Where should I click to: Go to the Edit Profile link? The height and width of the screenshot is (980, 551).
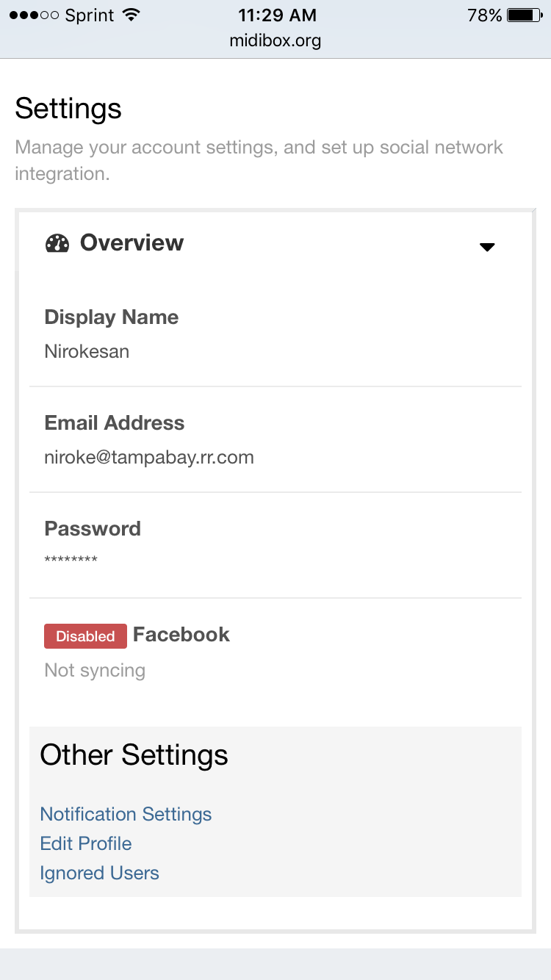tap(86, 843)
